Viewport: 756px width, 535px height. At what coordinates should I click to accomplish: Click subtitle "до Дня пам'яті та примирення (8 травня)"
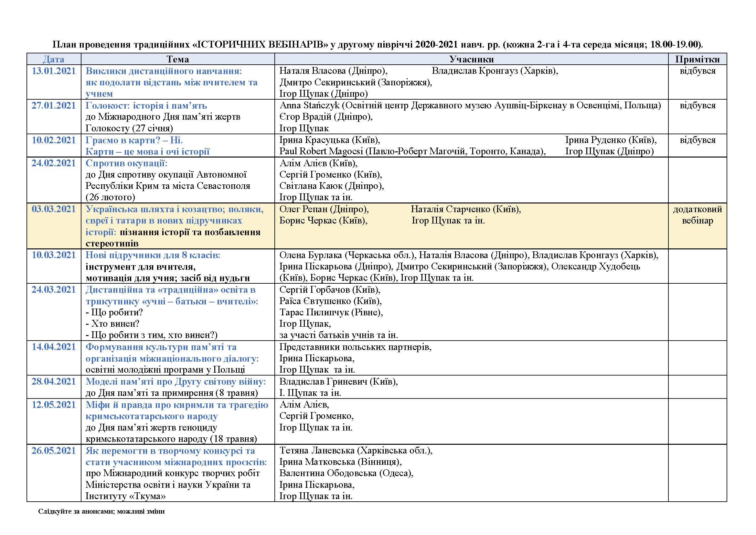point(172,393)
